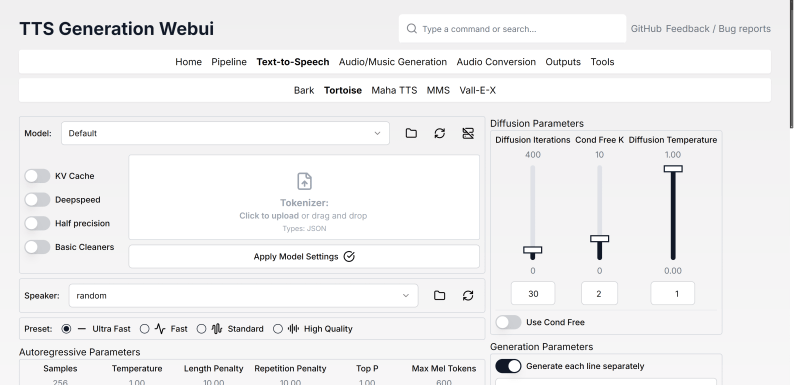Switch to Audio/Music Generation tab
The image size is (800, 385).
point(393,62)
